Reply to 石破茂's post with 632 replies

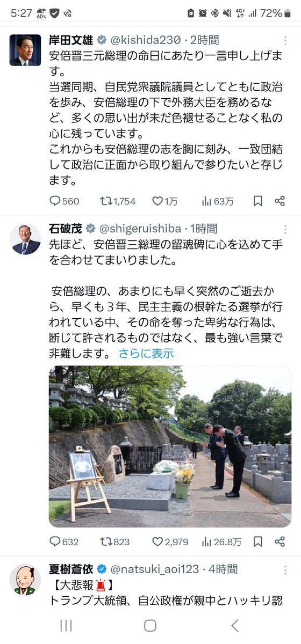[x=64, y=542]
